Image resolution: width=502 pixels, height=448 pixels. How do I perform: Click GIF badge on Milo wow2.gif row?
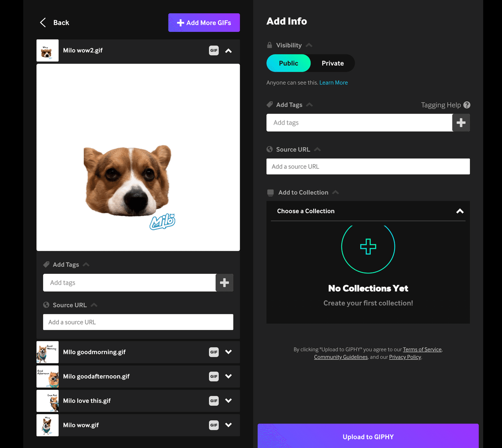214,51
